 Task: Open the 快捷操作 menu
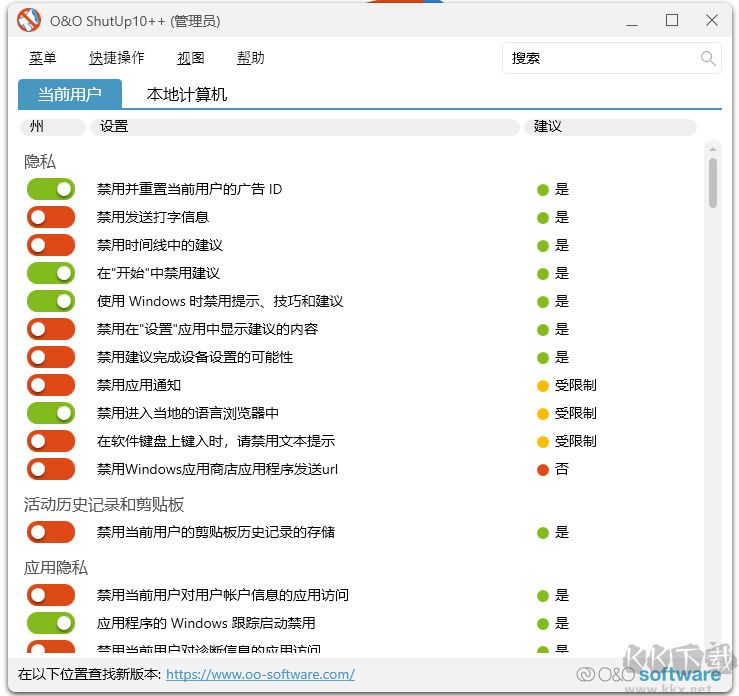click(116, 58)
